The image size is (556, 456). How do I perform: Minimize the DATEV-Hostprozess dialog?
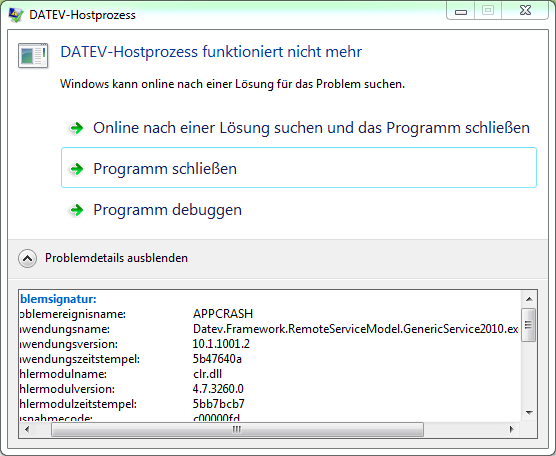[461, 12]
